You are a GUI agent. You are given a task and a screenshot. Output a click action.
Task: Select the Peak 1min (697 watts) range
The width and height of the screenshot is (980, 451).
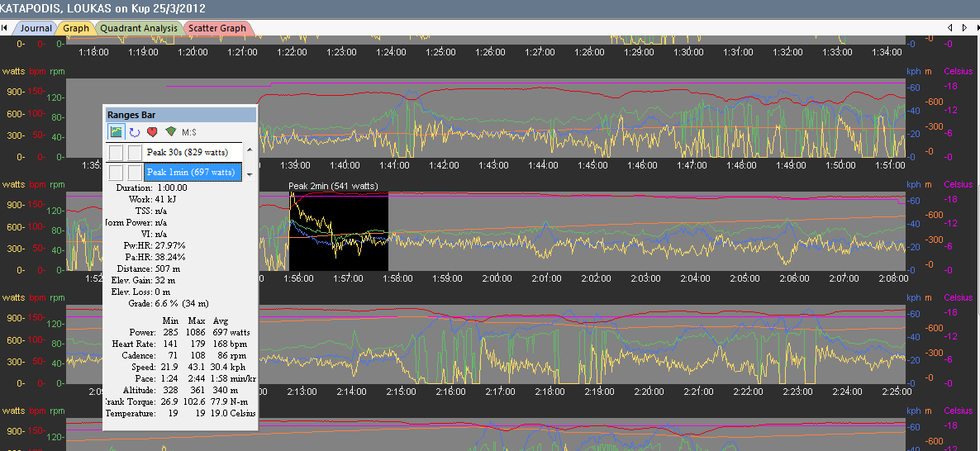point(193,172)
